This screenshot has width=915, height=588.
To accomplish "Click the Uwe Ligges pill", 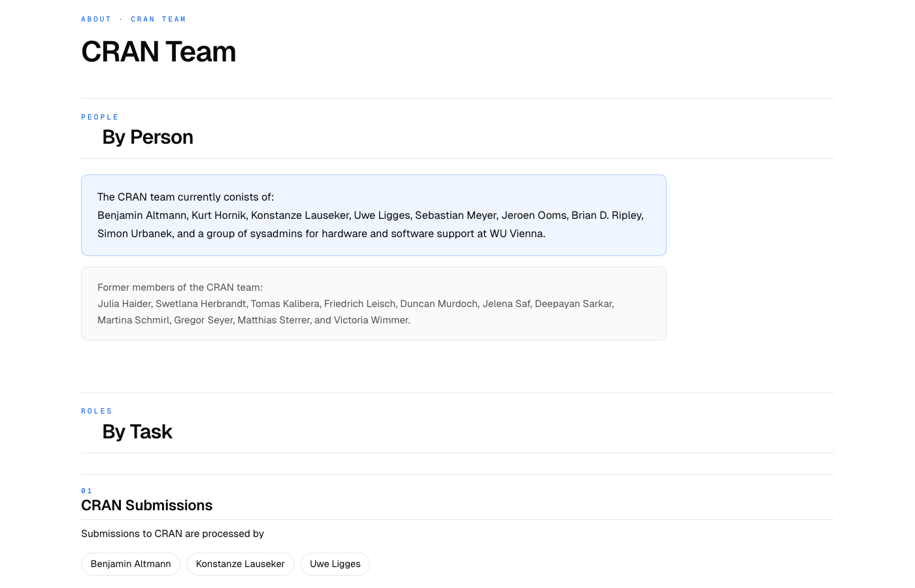I will tap(335, 564).
